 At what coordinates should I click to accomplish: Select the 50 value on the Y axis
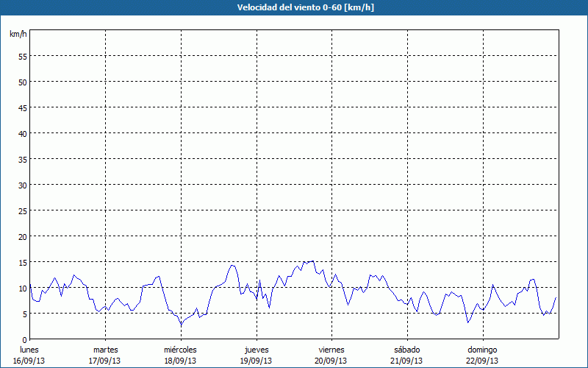(x=22, y=82)
